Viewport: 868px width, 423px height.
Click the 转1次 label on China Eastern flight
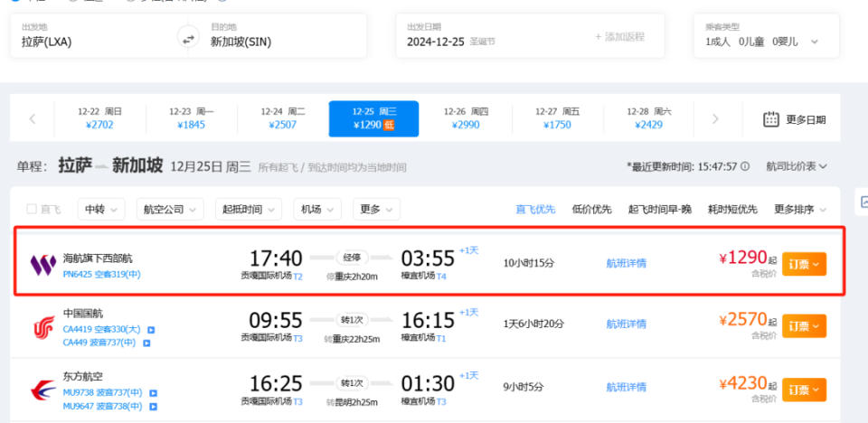[352, 382]
